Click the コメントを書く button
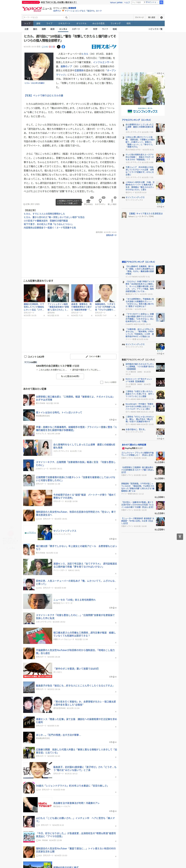The image size is (186, 868). tap(93, 356)
